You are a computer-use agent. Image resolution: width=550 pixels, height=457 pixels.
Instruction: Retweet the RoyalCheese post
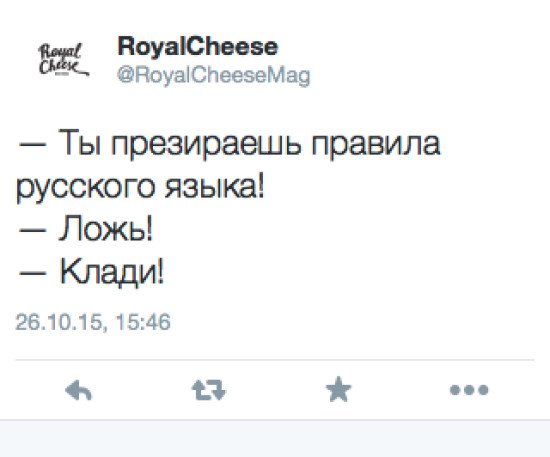(209, 390)
